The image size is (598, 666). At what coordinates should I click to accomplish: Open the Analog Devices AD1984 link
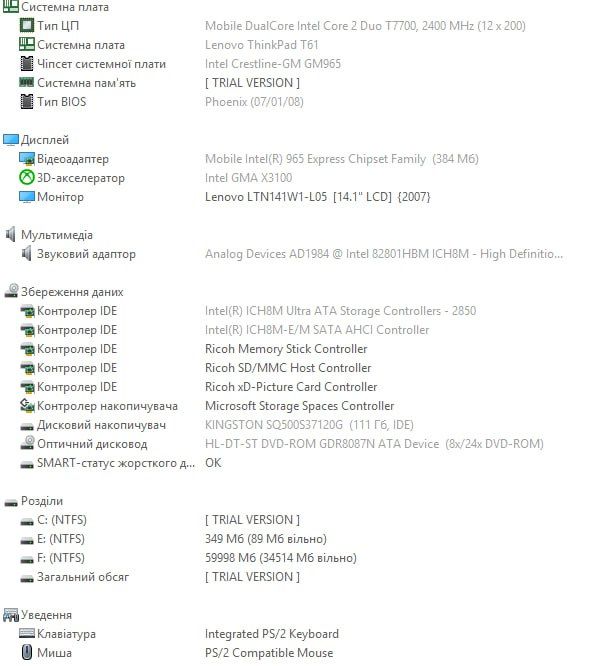(384, 254)
